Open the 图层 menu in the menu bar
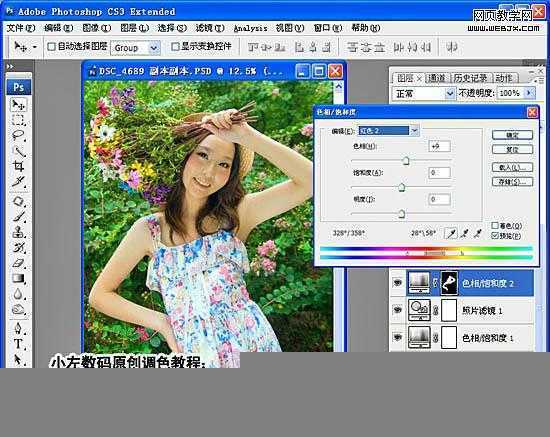The image size is (550, 437). point(134,28)
